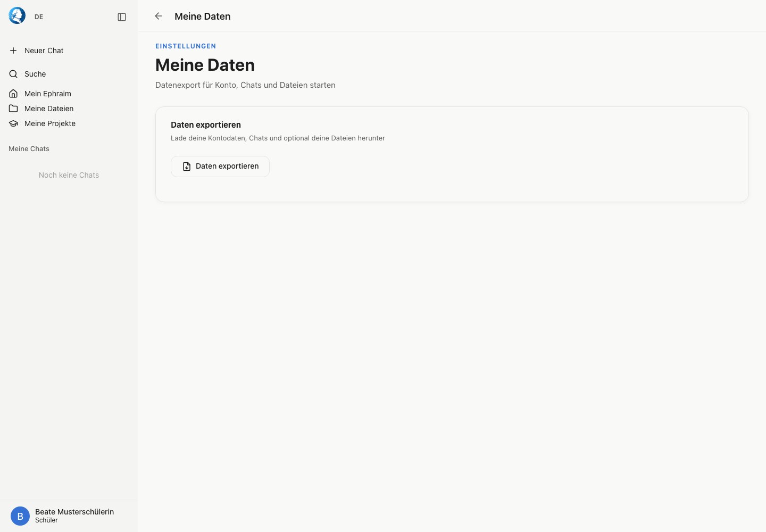This screenshot has width=766, height=532.
Task: Open Suche in sidebar
Action: (x=69, y=74)
